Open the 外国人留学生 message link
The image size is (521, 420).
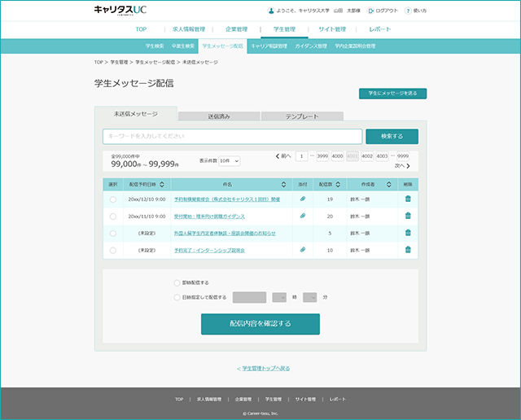point(225,234)
